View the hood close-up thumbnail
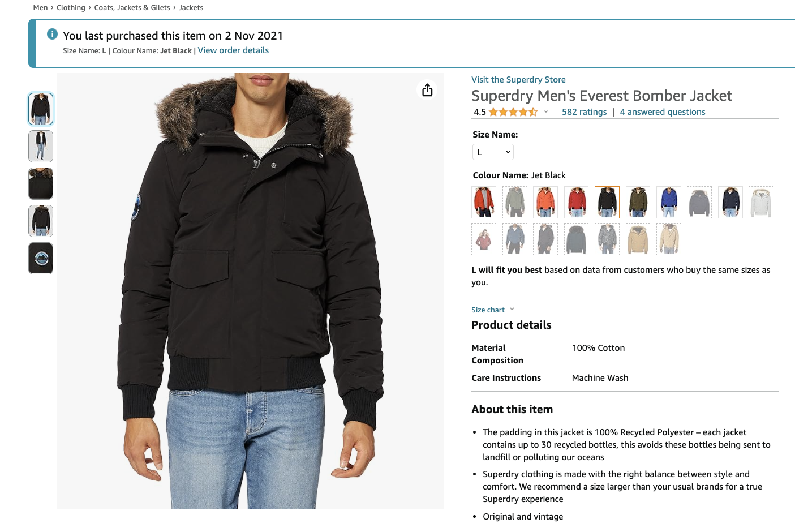This screenshot has width=795, height=532. pyautogui.click(x=41, y=183)
